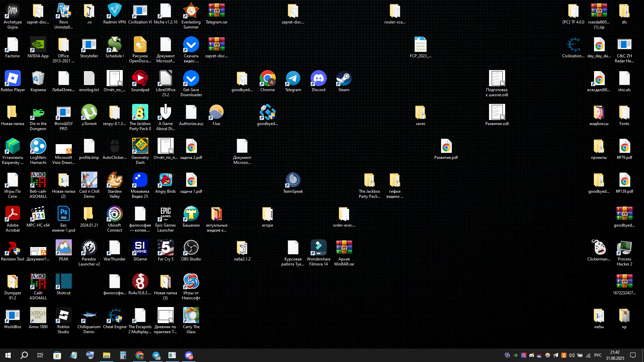Open The Jackbox Party Pack 8 shortcut

pyautogui.click(x=140, y=118)
